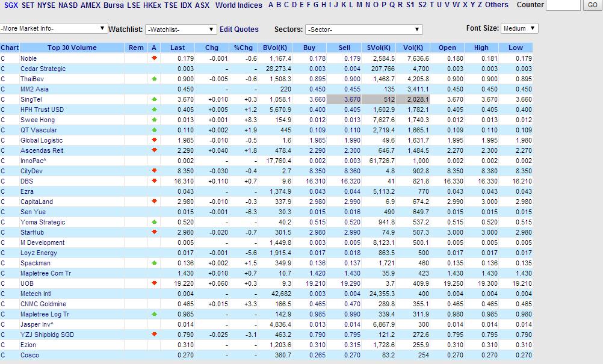Image resolution: width=603 pixels, height=364 pixels.
Task: Filter counters by S1
Action: [x=410, y=5]
